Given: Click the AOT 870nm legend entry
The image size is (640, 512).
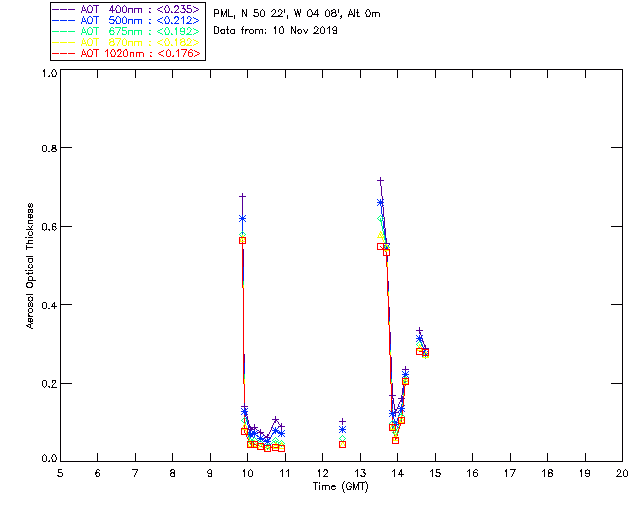Looking at the screenshot, I should 127,42.
